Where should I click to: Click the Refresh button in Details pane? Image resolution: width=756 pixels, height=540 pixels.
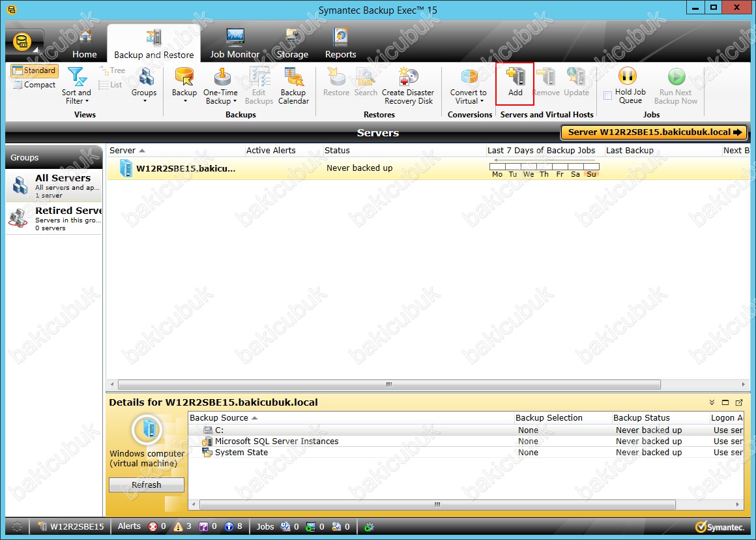click(147, 485)
